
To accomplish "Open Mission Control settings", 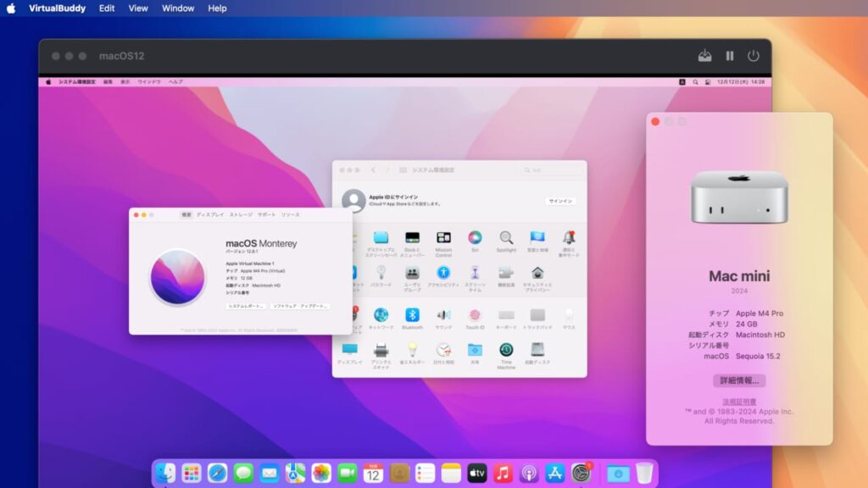I will pos(445,239).
